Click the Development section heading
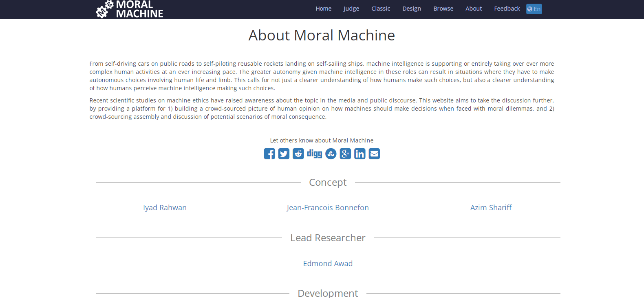The height and width of the screenshot is (298, 644). coord(328,293)
